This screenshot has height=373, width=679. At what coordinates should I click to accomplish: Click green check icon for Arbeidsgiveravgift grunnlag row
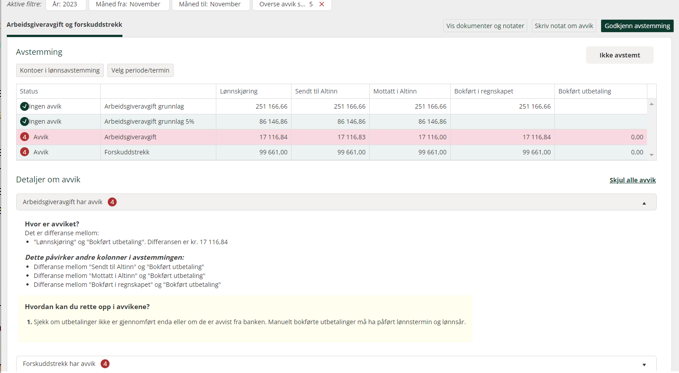(24, 106)
